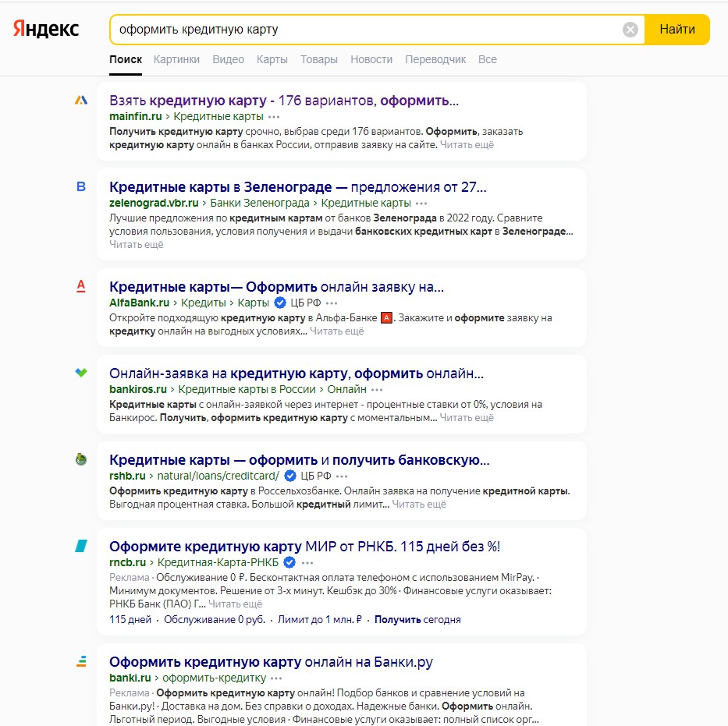Click the AlfaBank red A favicon
728x726 pixels.
81,286
